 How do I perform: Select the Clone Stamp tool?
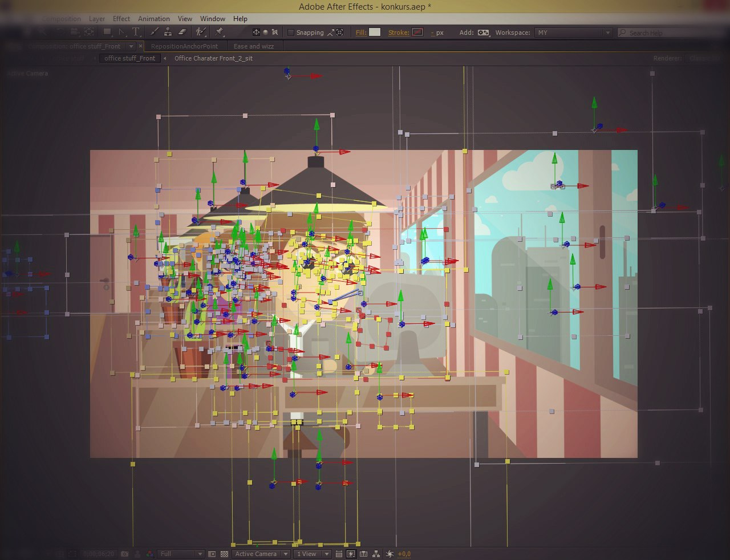168,32
